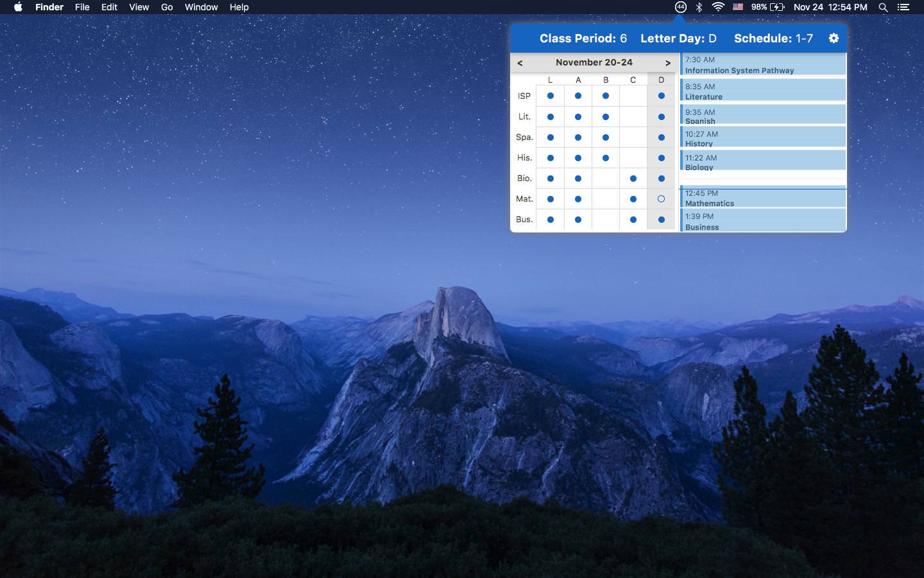
Task: Toggle Mat. dot under day A
Action: pos(578,199)
